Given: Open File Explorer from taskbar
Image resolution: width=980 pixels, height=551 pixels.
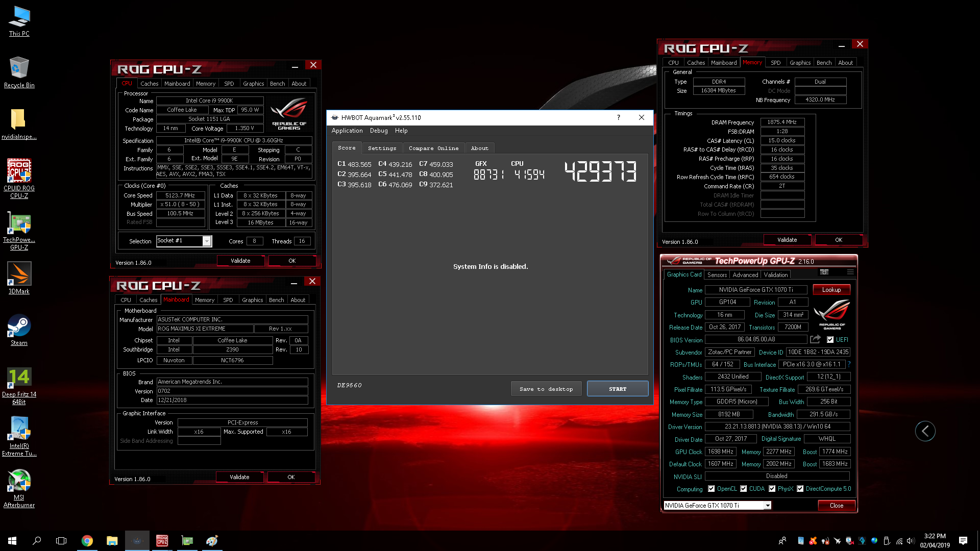Looking at the screenshot, I should pos(112,541).
